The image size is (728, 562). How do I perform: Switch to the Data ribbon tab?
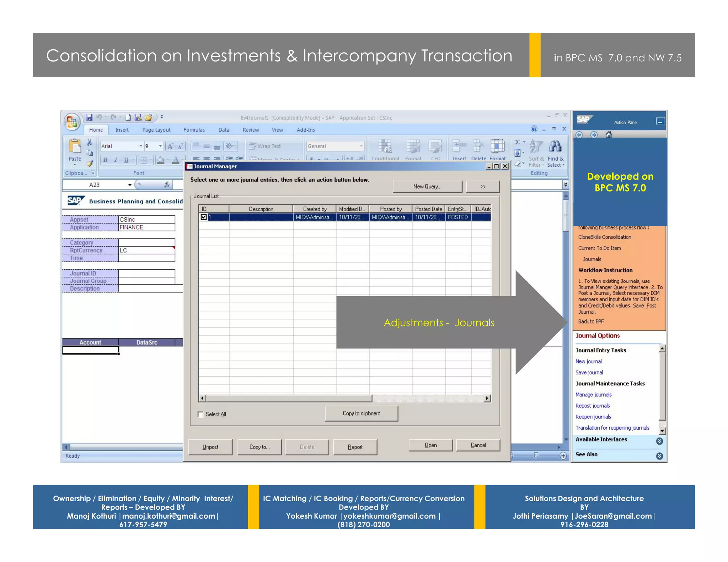[x=224, y=130]
